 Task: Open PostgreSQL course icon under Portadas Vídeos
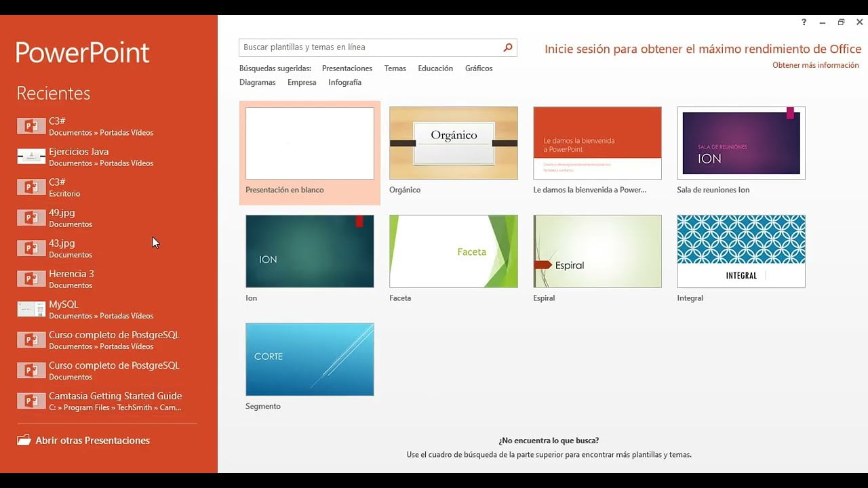pyautogui.click(x=31, y=340)
